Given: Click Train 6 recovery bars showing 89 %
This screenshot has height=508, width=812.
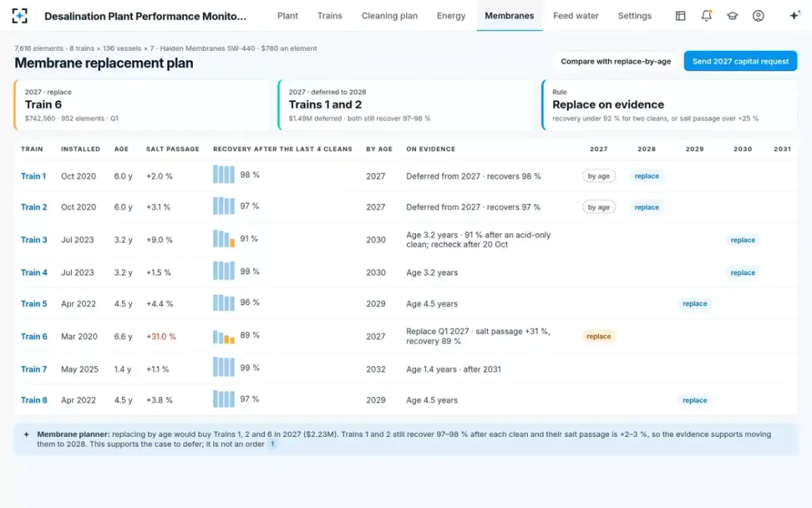Looking at the screenshot, I should [x=224, y=336].
